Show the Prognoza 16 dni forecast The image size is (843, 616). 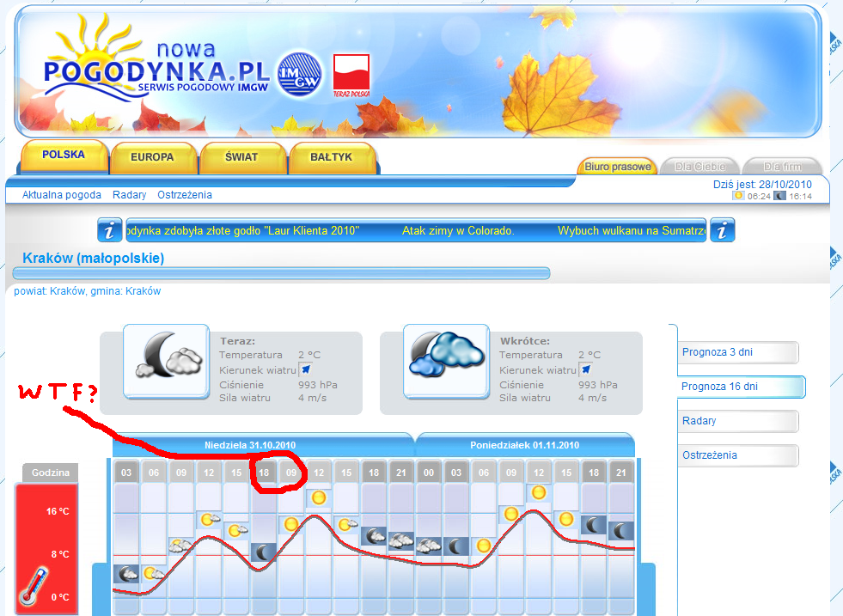(741, 387)
